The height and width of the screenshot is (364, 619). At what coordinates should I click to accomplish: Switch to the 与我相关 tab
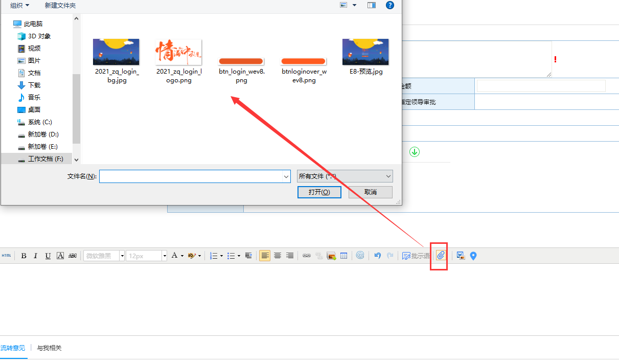coord(49,348)
